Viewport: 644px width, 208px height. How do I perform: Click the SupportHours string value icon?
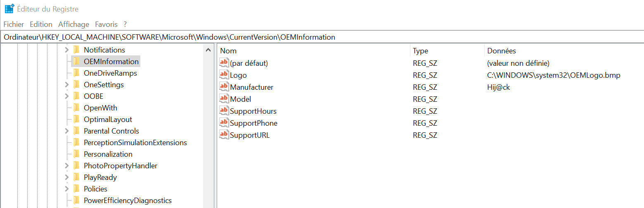(224, 110)
